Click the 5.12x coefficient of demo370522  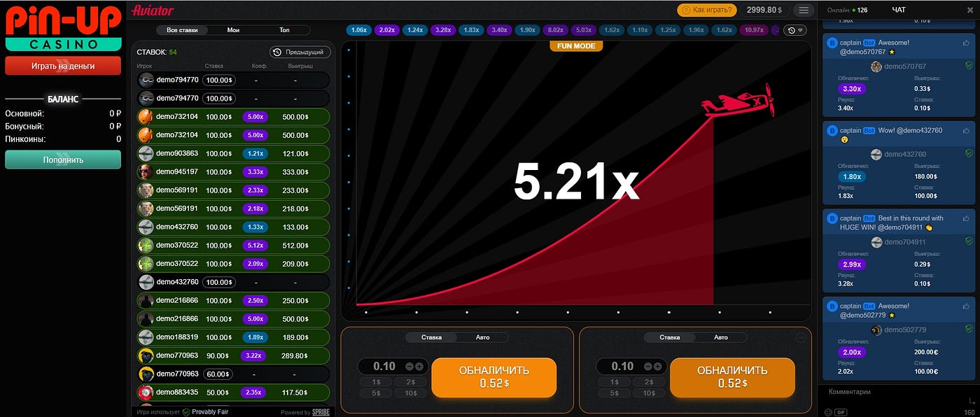tap(255, 246)
